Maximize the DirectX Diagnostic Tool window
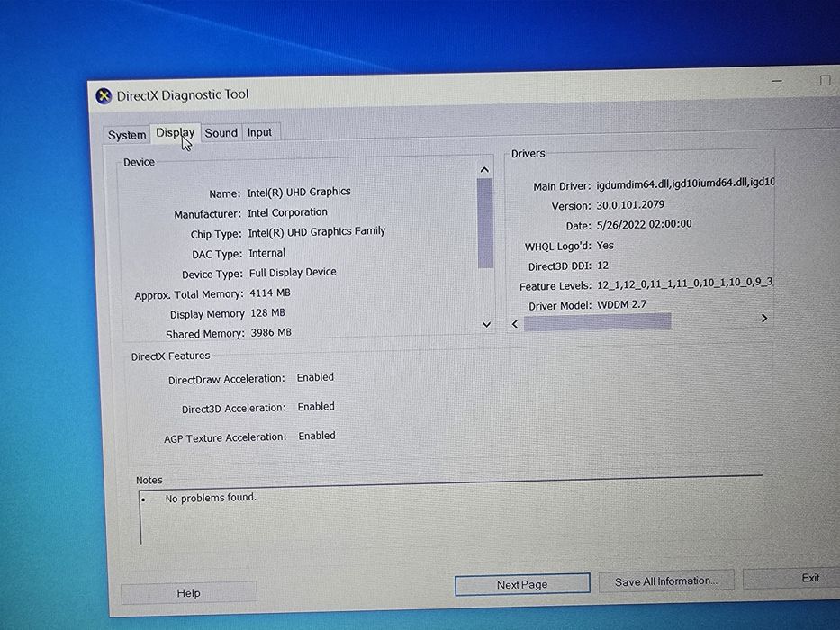 click(x=825, y=80)
